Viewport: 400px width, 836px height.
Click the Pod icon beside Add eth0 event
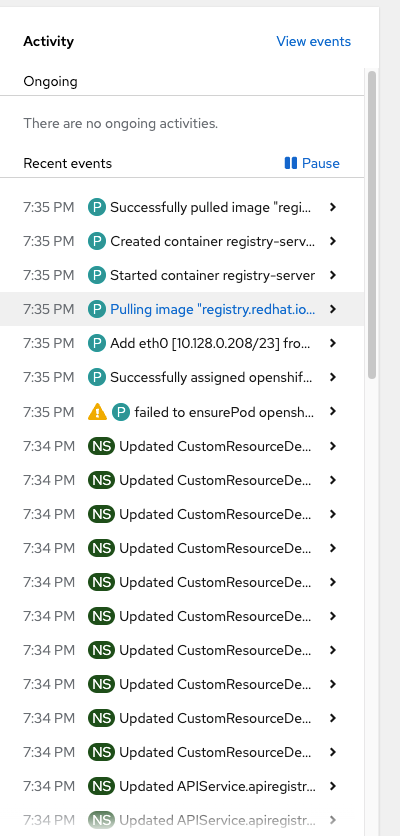pyautogui.click(x=97, y=343)
